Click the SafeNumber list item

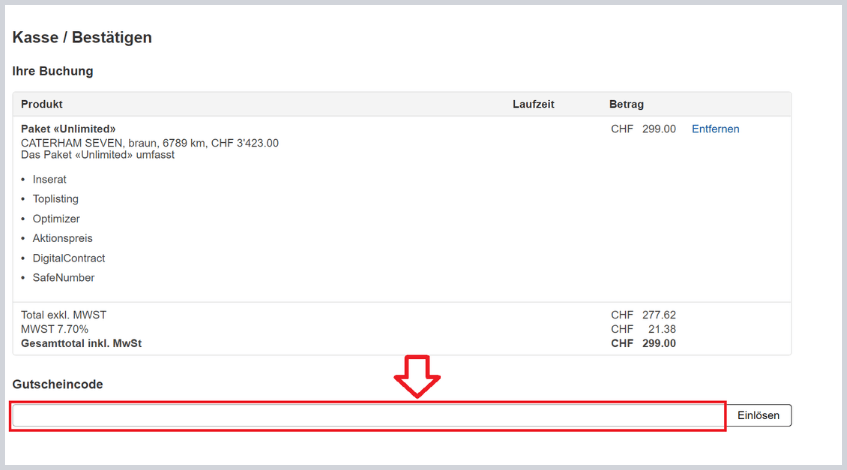pyautogui.click(x=63, y=278)
